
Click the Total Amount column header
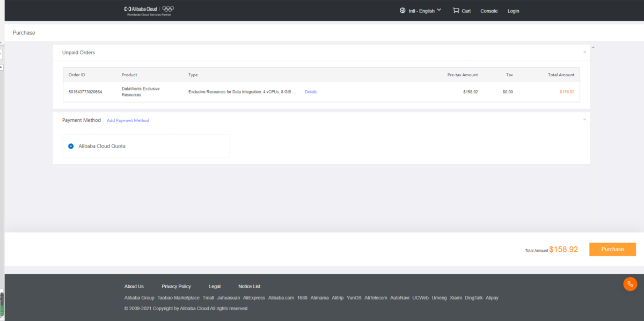click(561, 75)
